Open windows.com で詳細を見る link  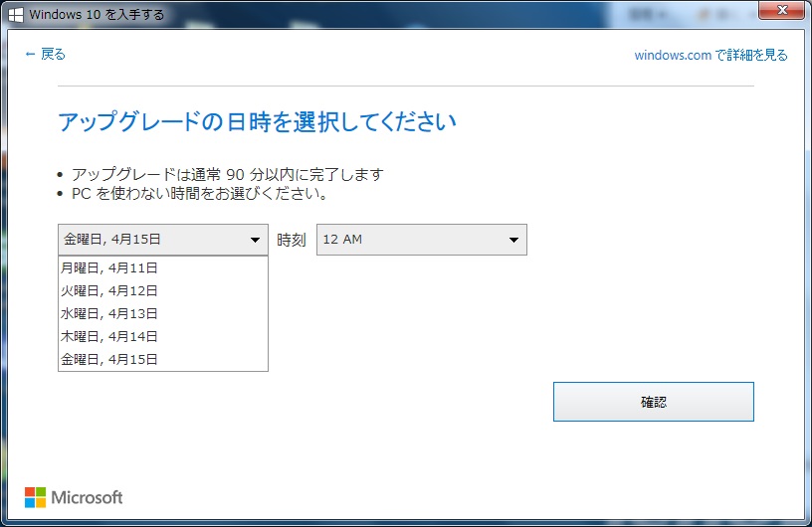click(x=710, y=55)
